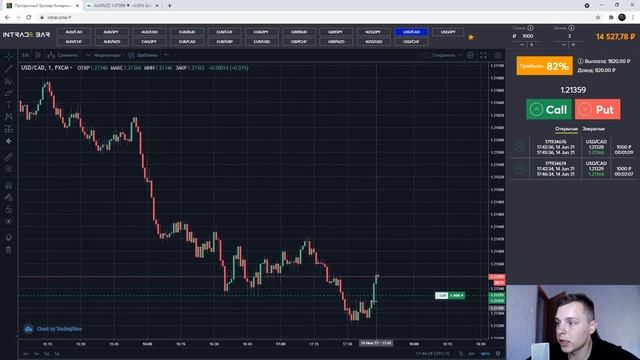Open the chart candle style selector
Image resolution: width=640 pixels, height=360 pixels.
point(38,55)
